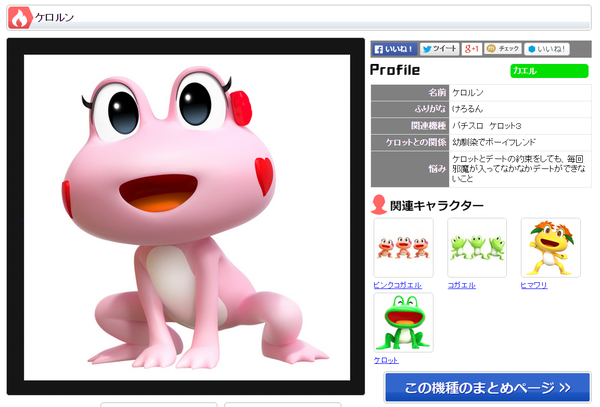600x407 pixels.
Task: Open この機種のまとめページ button
Action: (x=488, y=387)
